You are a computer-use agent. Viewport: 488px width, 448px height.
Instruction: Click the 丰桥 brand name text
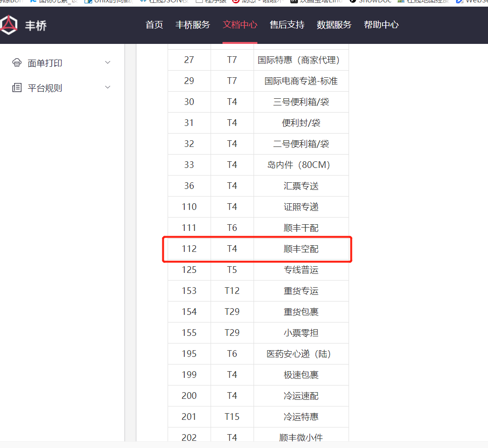36,25
